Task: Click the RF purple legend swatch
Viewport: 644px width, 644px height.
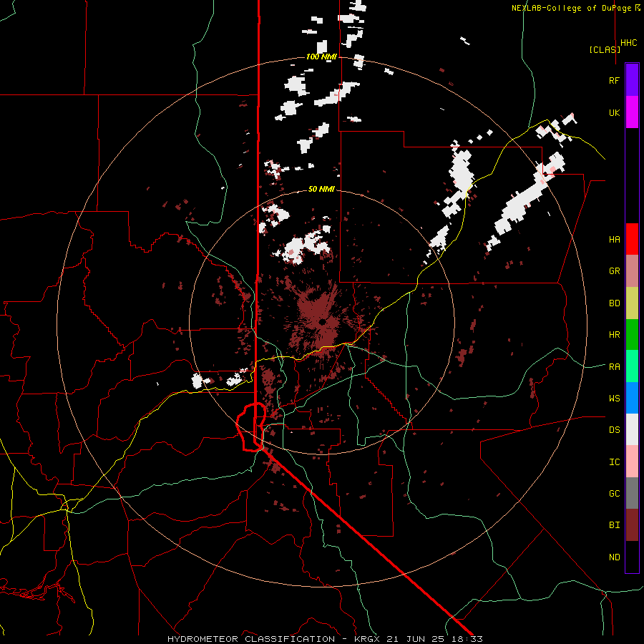Action: [632, 80]
